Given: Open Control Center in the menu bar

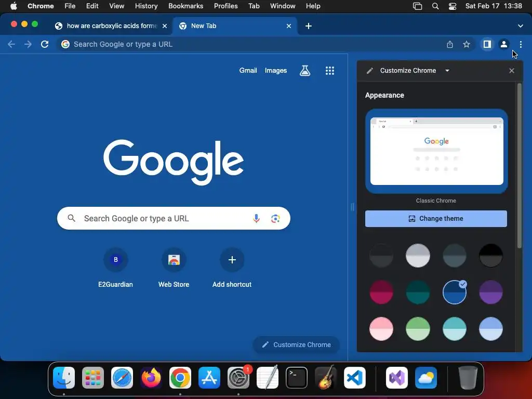Looking at the screenshot, I should coord(453,6).
